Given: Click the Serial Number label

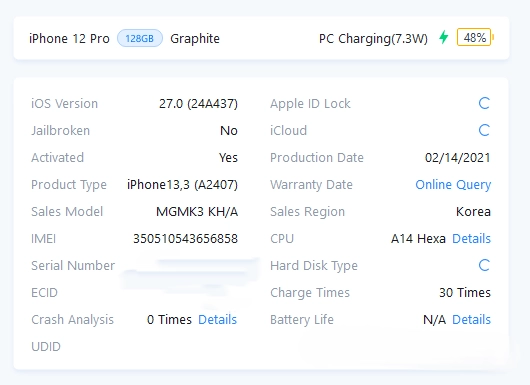Looking at the screenshot, I should pyautogui.click(x=73, y=266).
